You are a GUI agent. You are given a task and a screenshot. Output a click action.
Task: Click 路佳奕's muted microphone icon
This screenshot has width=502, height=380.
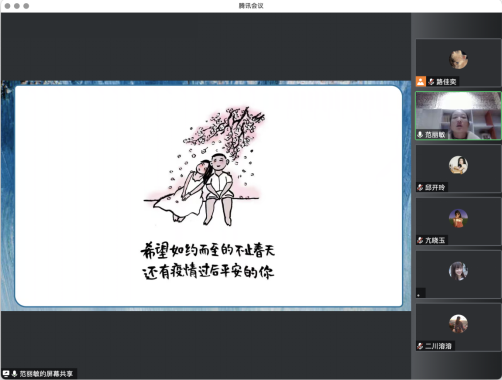(431, 82)
